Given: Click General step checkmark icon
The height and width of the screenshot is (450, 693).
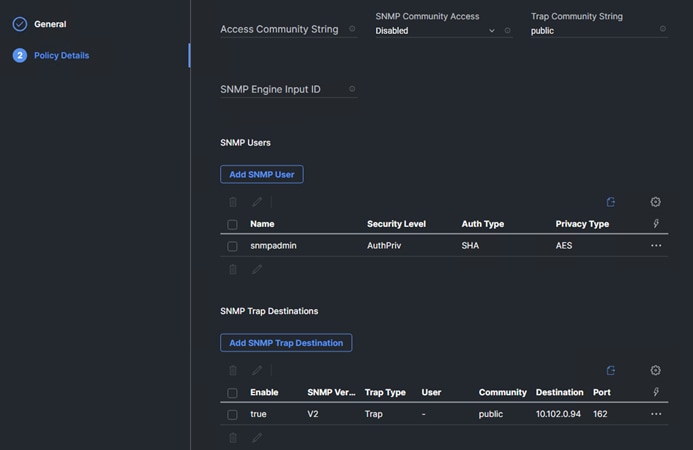Looking at the screenshot, I should pos(20,24).
